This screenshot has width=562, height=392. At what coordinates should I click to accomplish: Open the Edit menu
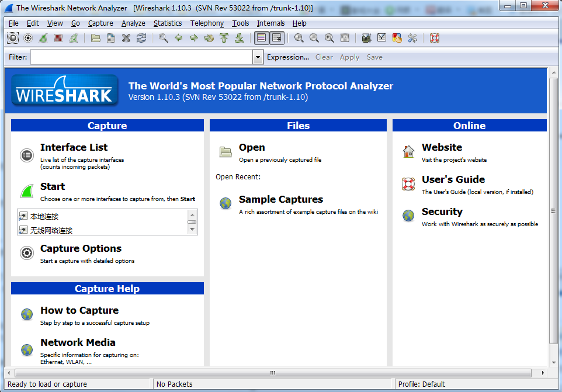point(33,23)
